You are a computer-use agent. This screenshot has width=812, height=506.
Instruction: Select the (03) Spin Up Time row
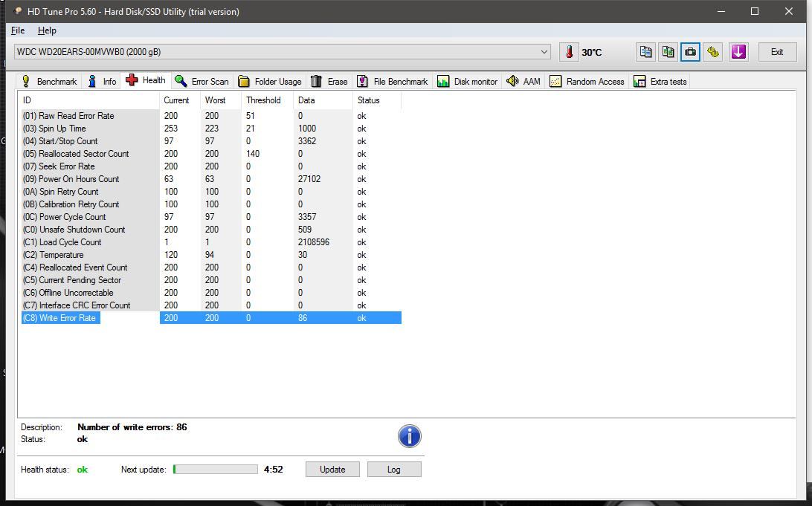pyautogui.click(x=211, y=129)
